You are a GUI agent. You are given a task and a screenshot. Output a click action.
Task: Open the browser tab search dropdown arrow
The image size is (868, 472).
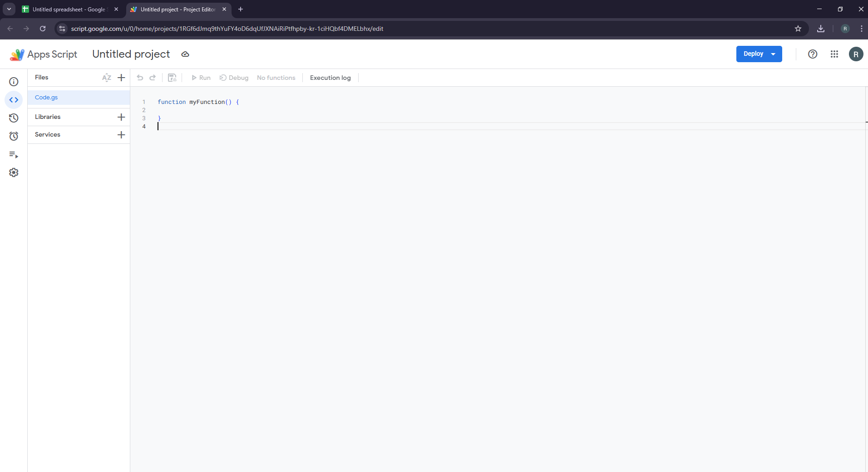9,9
